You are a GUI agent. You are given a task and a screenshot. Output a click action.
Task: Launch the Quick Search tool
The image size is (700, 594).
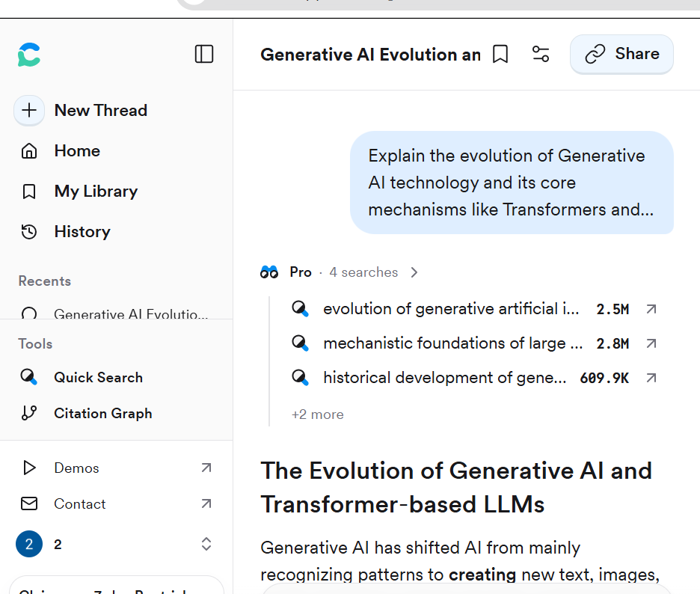pos(97,378)
